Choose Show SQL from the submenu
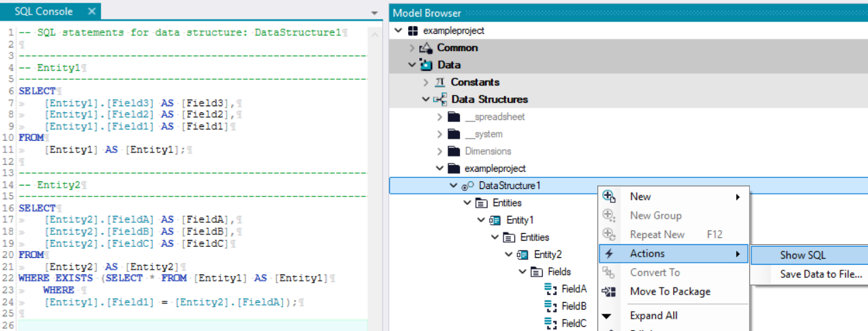 coord(802,255)
